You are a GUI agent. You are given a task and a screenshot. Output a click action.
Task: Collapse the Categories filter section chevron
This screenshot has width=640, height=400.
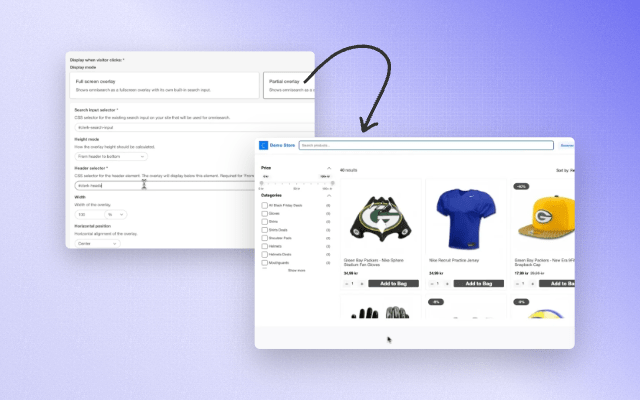329,196
